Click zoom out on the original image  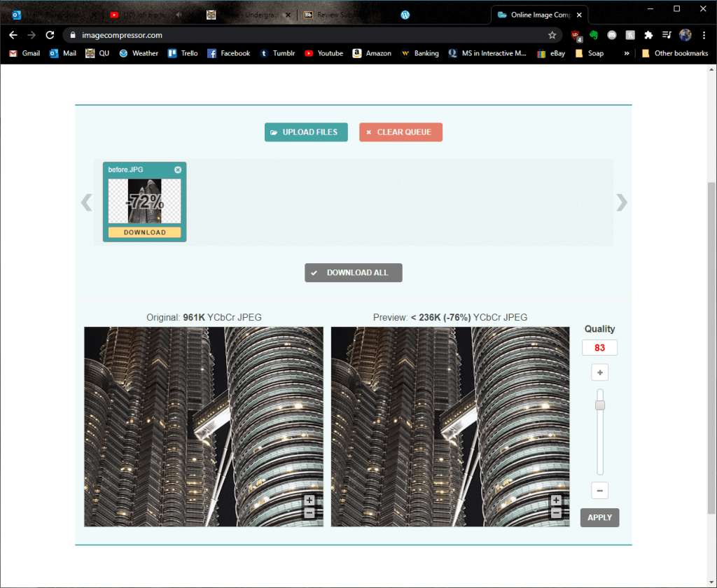(309, 513)
